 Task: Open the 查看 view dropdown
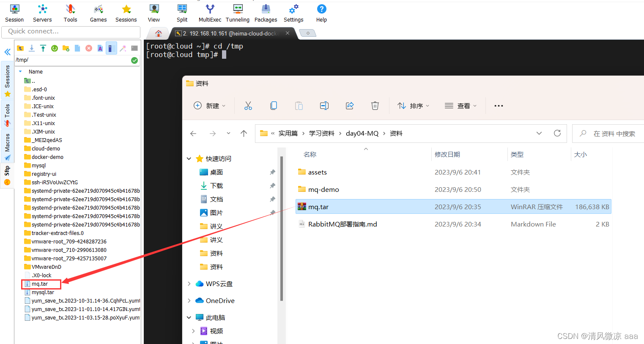click(460, 106)
